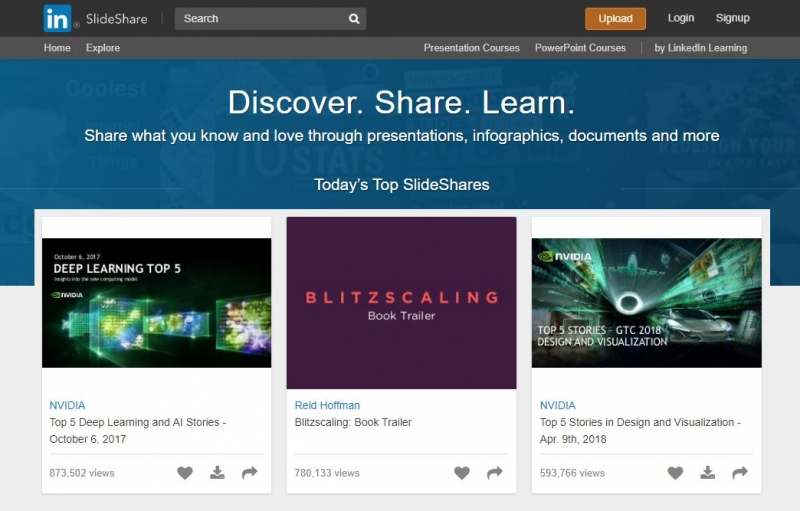Open Presentation Courses

(x=471, y=48)
